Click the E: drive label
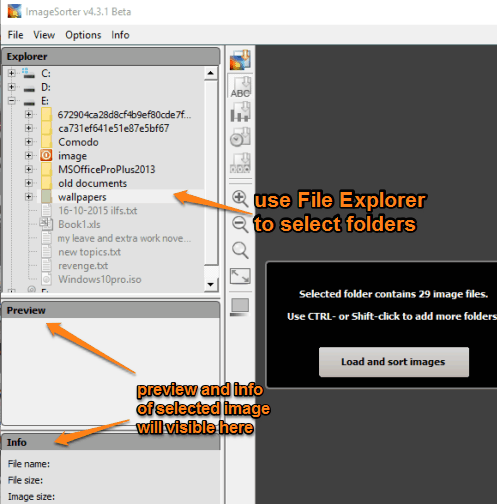This screenshot has height=504, width=497. pos(45,101)
